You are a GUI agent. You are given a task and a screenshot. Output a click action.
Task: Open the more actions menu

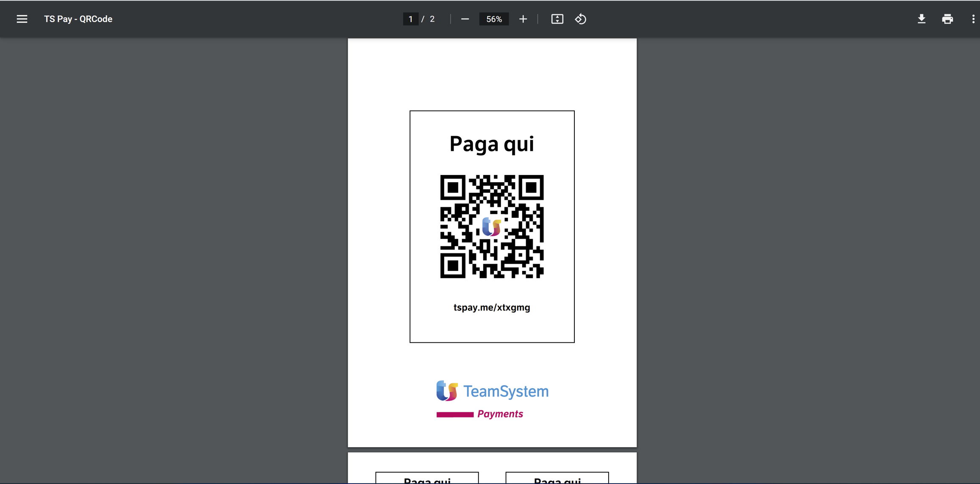pos(973,19)
